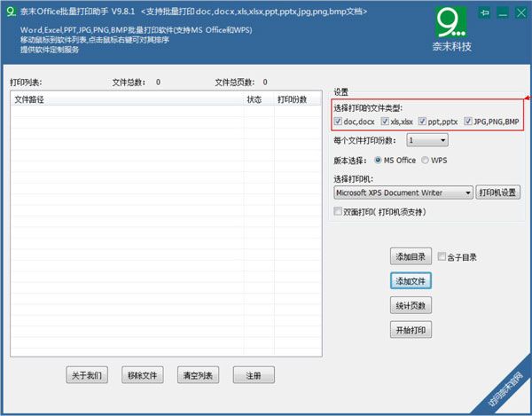
Task: Click the 开始打印 start printing button
Action: [x=411, y=330]
